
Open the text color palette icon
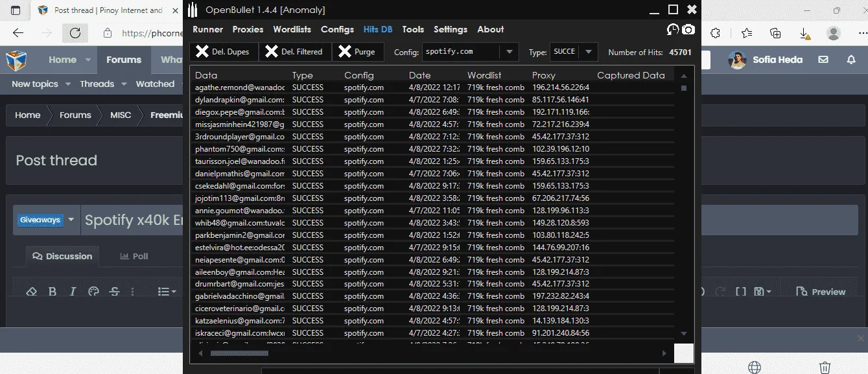pyautogui.click(x=93, y=292)
